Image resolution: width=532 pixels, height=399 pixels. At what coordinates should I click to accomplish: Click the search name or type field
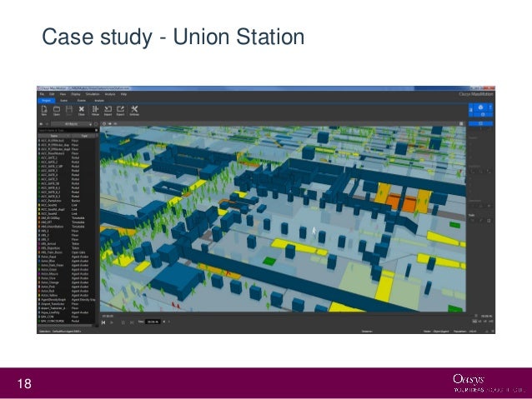coord(66,130)
